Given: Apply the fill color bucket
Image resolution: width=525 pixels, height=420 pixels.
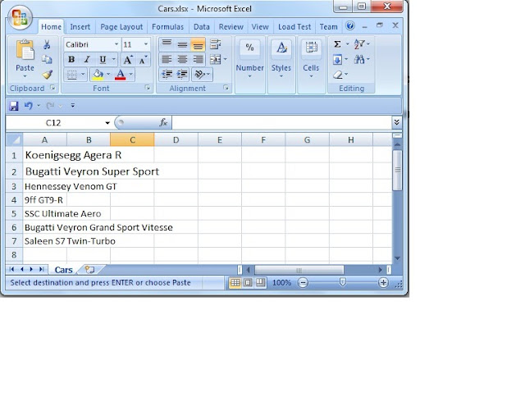Looking at the screenshot, I should [x=98, y=75].
